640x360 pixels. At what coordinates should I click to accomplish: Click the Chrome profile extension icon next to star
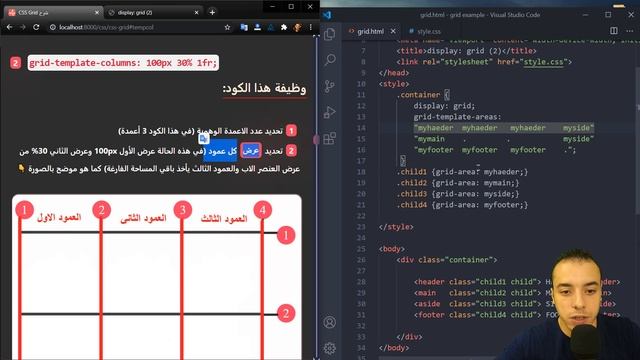click(x=258, y=27)
